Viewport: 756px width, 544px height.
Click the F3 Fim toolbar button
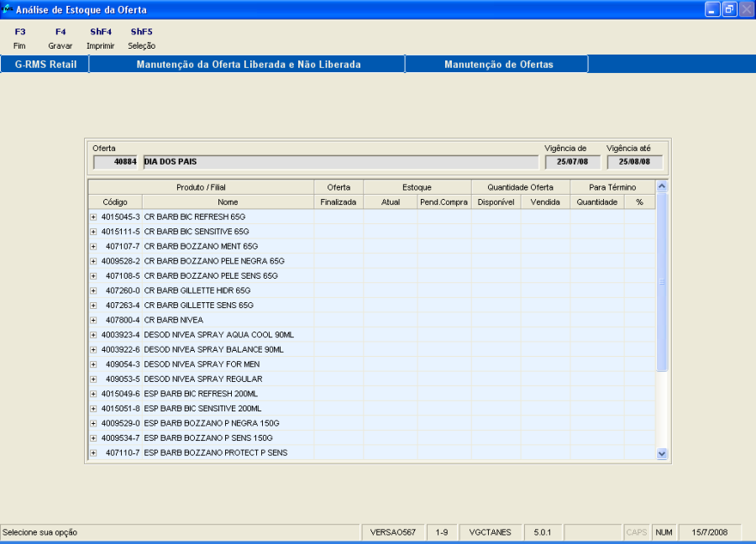coord(20,39)
